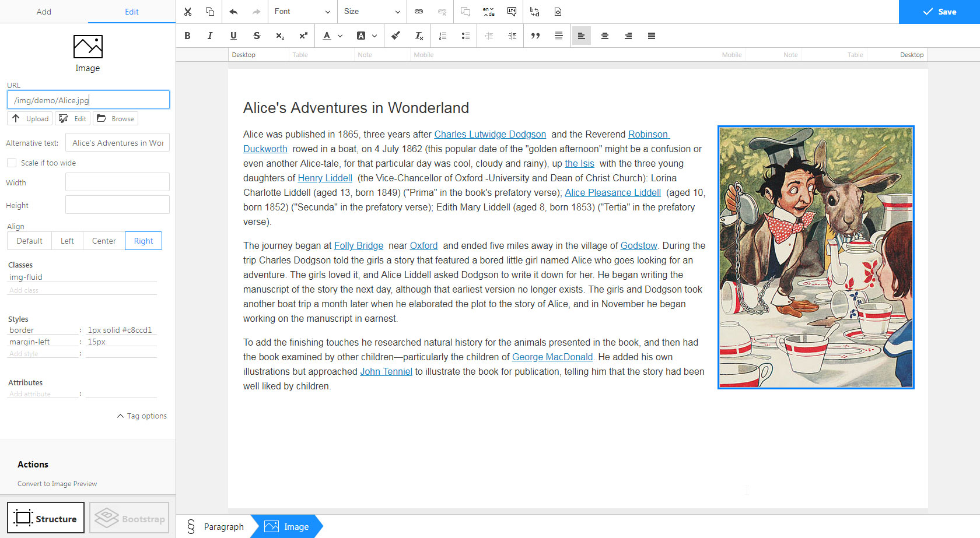This screenshot has width=980, height=538.
Task: Justify text in toolbar
Action: [652, 36]
